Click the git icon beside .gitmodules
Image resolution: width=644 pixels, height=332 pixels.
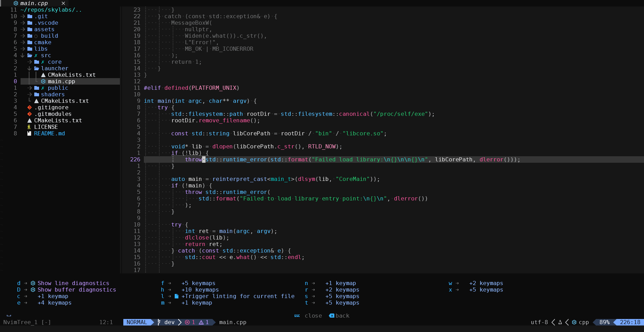[29, 114]
